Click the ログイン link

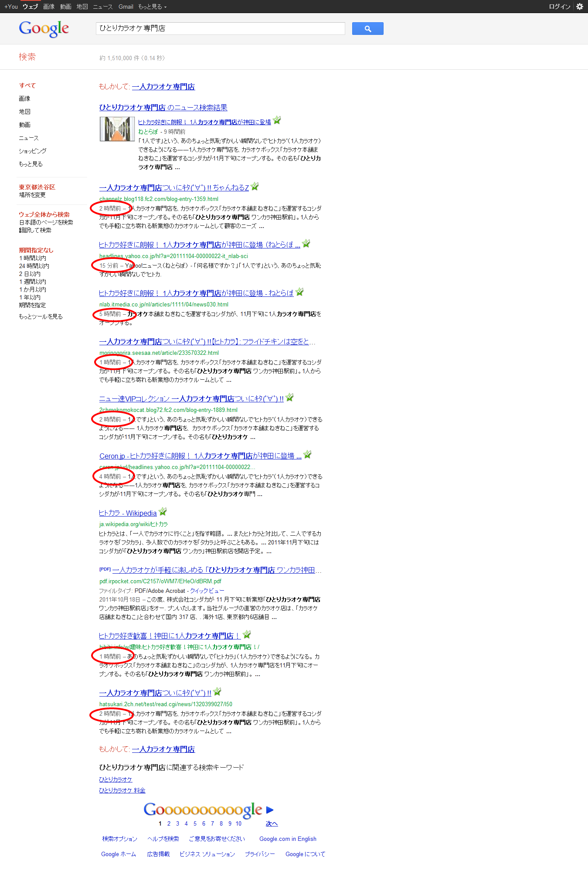[559, 7]
